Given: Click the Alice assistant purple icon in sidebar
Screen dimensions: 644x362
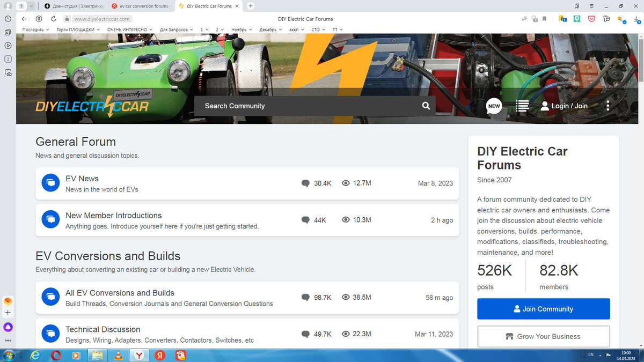Looking at the screenshot, I should pos(8,327).
